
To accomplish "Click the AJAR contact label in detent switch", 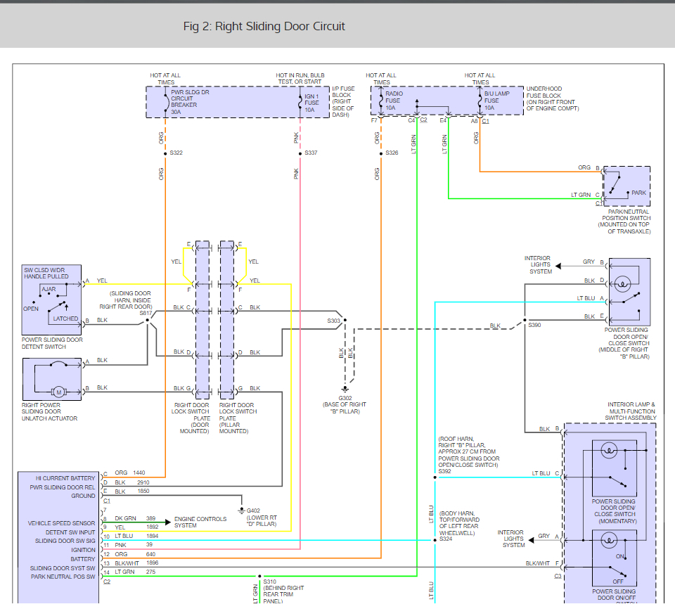I will 49,289.
